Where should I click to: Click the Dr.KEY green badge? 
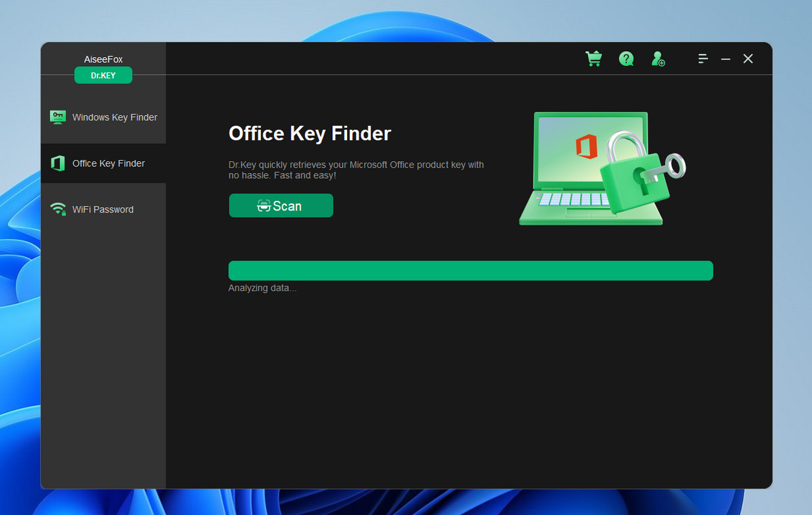click(103, 75)
